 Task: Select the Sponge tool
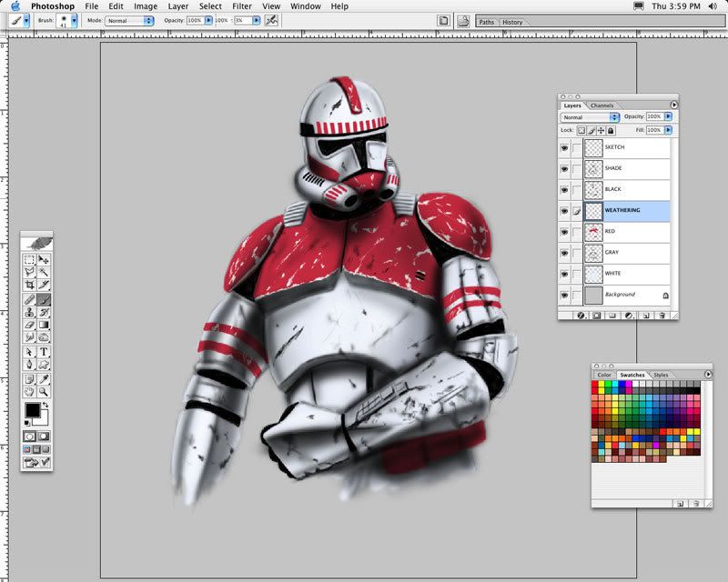tap(44, 337)
